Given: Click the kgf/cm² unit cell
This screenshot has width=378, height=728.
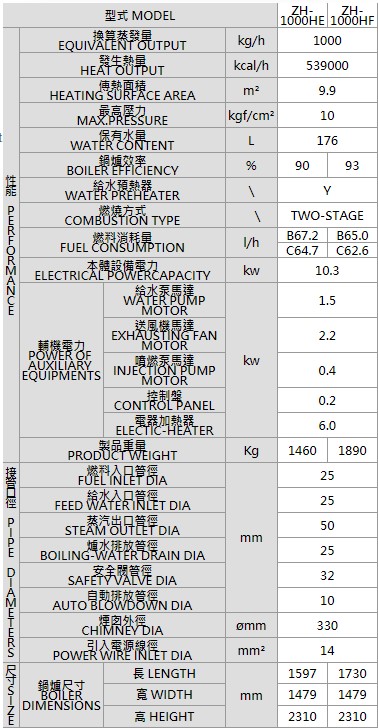Looking at the screenshot, I should [251, 116].
